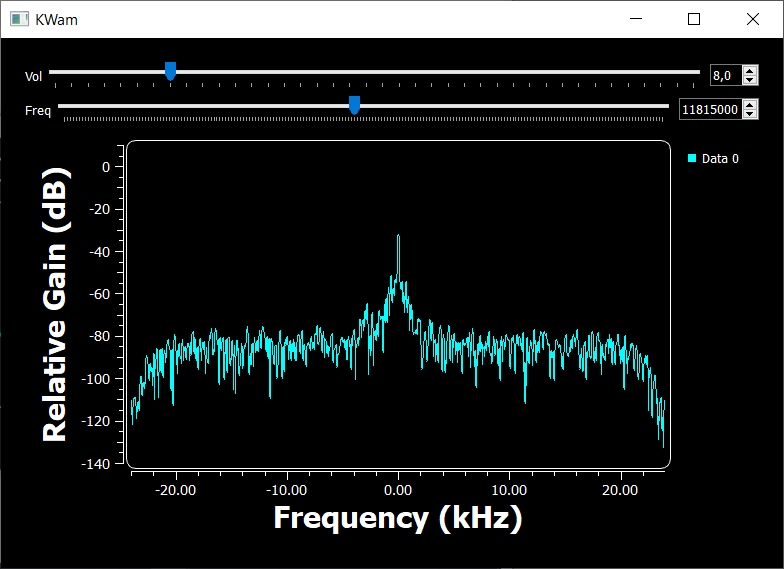
Task: Focus the Freq field showing 11815000
Action: 709,109
